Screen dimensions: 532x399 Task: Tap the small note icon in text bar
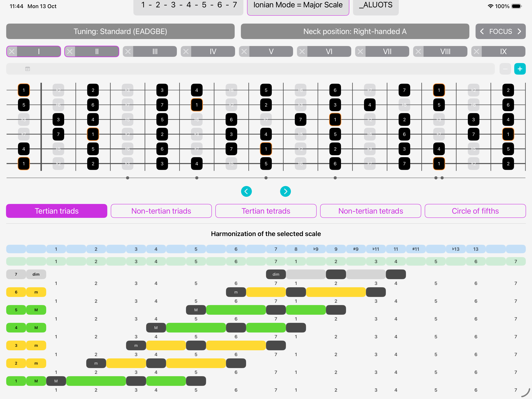[x=28, y=69]
